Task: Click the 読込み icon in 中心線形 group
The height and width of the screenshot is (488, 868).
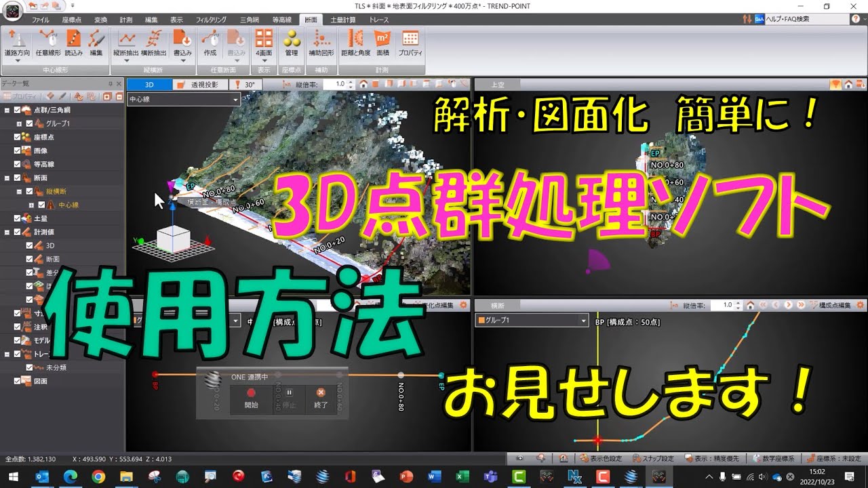Action: click(74, 43)
